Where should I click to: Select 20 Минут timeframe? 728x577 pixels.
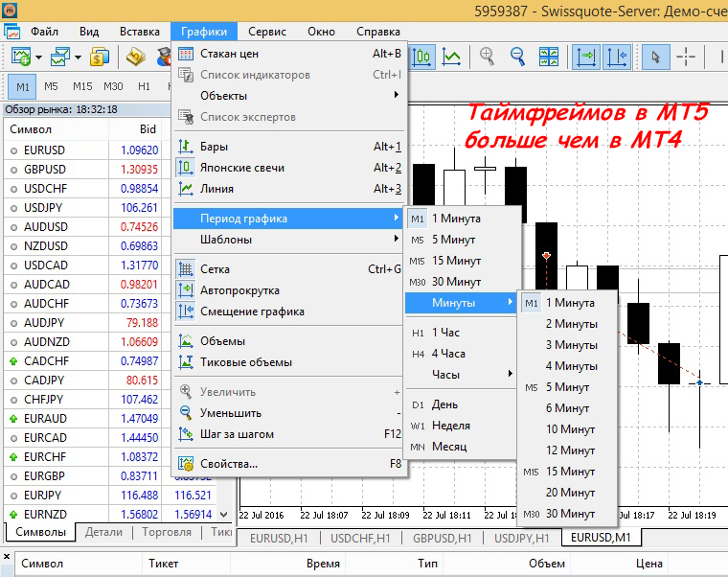567,493
